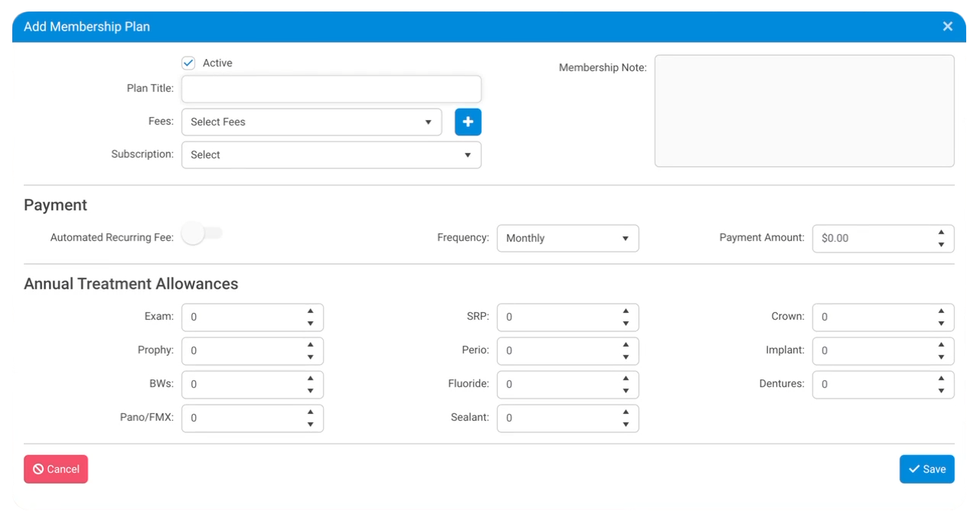The image size is (980, 521).
Task: Increase the Crown allowance with the up arrow
Action: pyautogui.click(x=941, y=312)
